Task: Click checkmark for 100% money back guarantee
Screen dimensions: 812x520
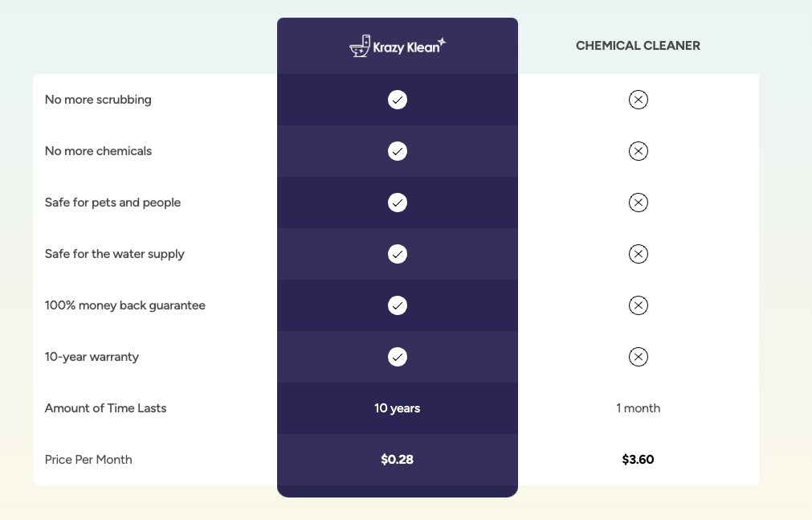Action: (398, 305)
